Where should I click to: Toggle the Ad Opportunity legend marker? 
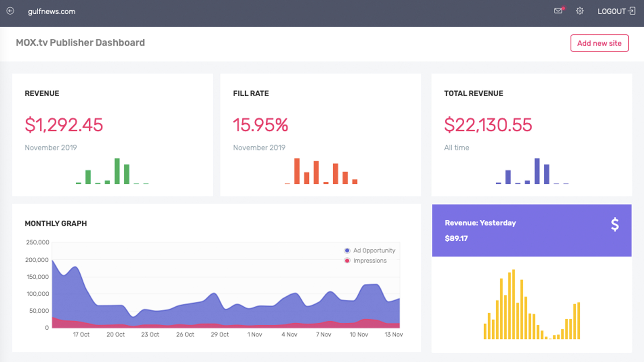coord(347,250)
